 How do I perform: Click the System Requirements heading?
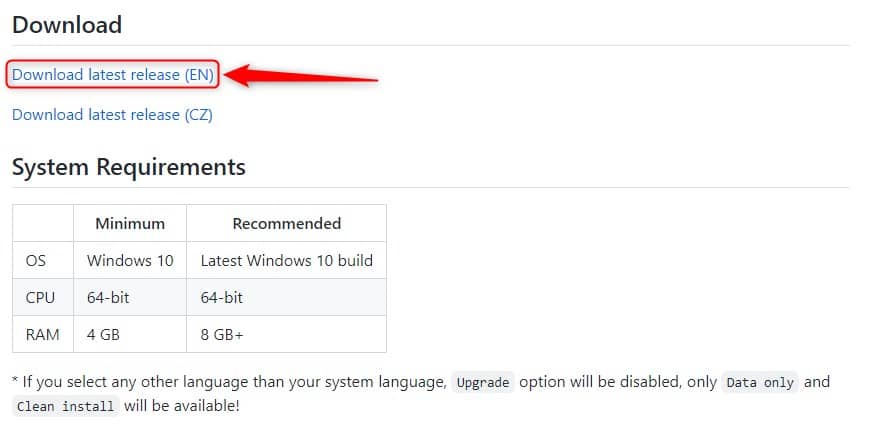click(x=129, y=167)
